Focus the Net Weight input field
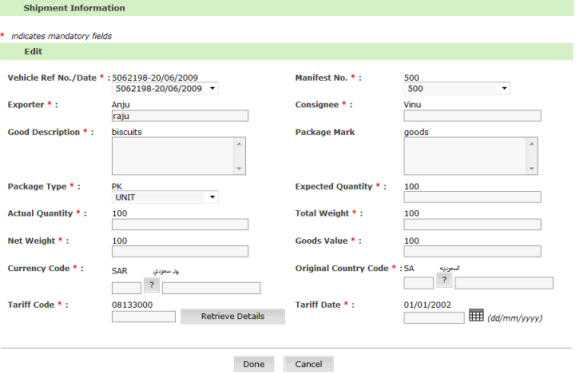Viewport: 584px width, 374px height. [180, 251]
